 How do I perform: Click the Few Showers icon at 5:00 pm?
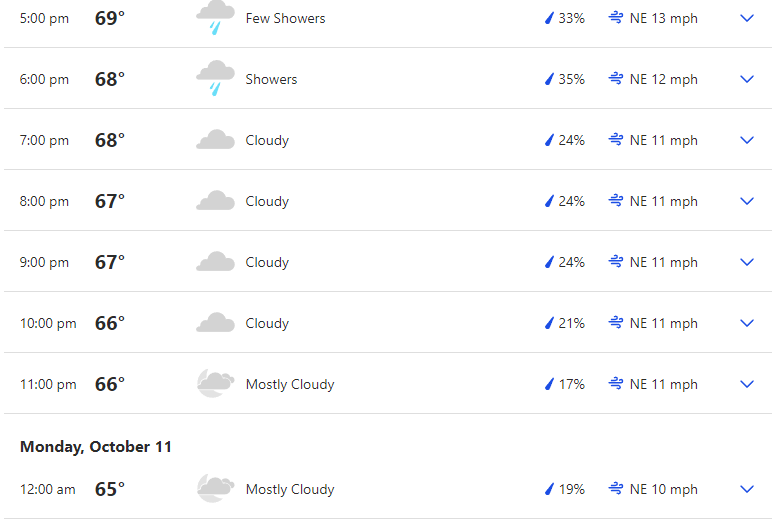215,17
